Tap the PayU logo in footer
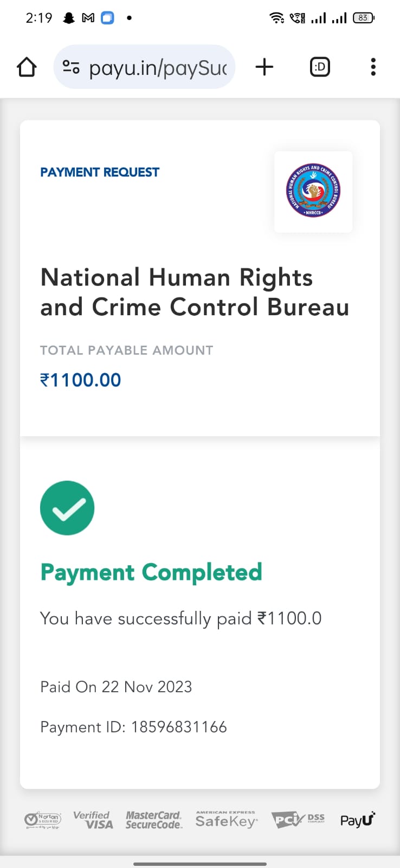The height and width of the screenshot is (868, 400). pyautogui.click(x=358, y=820)
